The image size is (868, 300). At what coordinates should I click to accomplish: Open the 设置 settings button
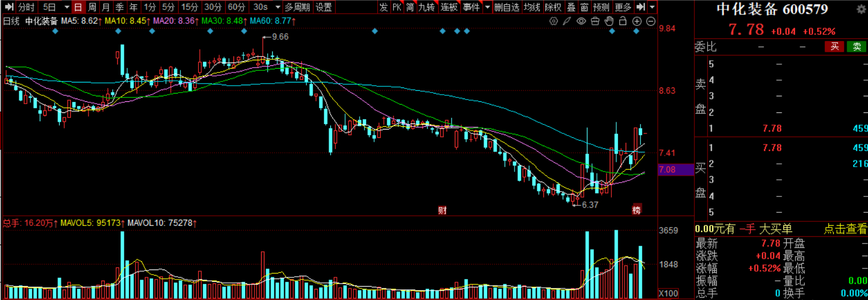324,7
